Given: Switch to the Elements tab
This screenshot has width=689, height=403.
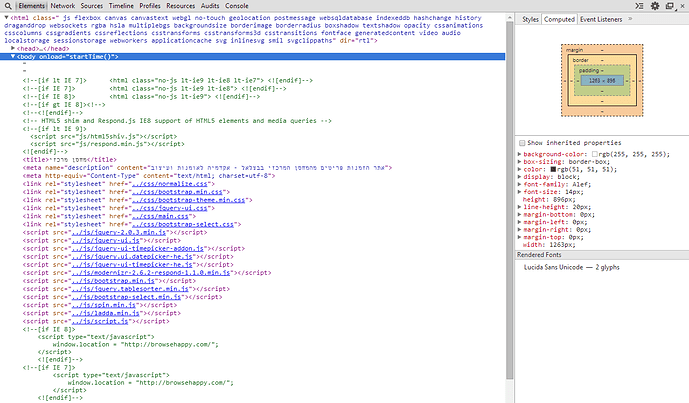Looking at the screenshot, I should pyautogui.click(x=32, y=6).
